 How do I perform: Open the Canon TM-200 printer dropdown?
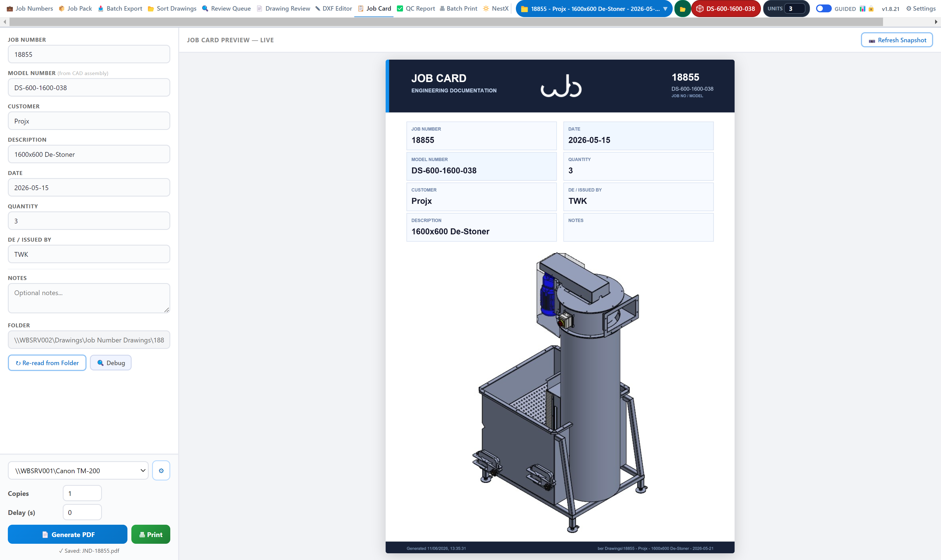click(78, 471)
